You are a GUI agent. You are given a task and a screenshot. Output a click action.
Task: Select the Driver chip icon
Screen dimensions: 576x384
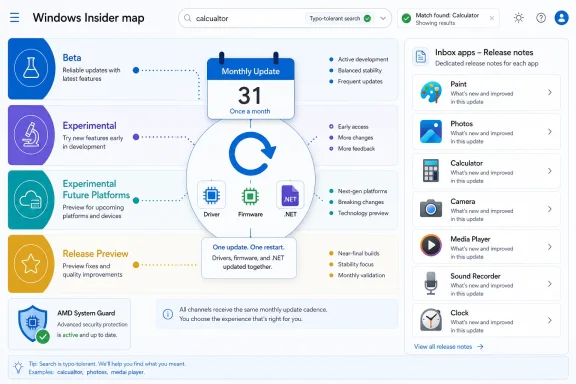(212, 195)
